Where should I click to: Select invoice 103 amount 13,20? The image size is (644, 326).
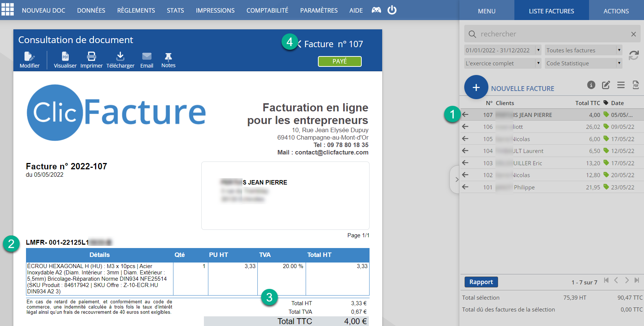[x=593, y=163]
